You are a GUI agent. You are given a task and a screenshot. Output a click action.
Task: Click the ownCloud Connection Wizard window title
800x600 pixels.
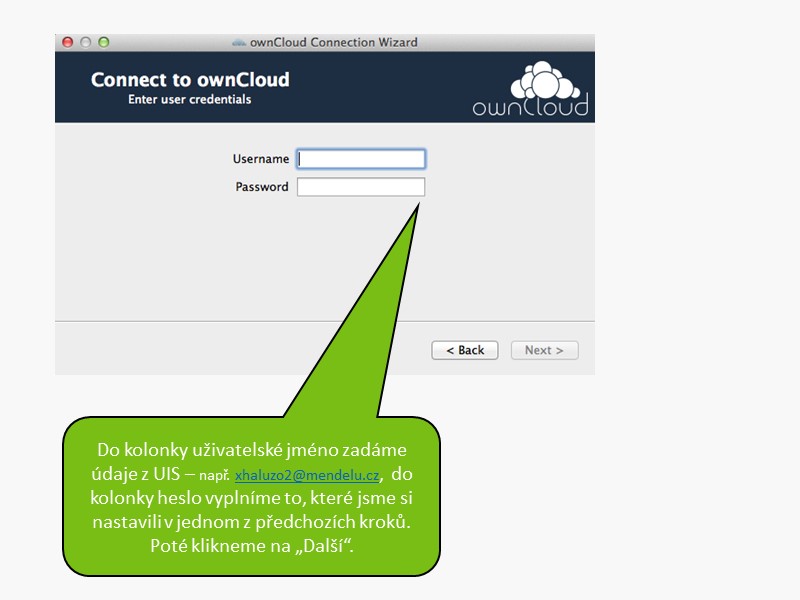pyautogui.click(x=334, y=43)
